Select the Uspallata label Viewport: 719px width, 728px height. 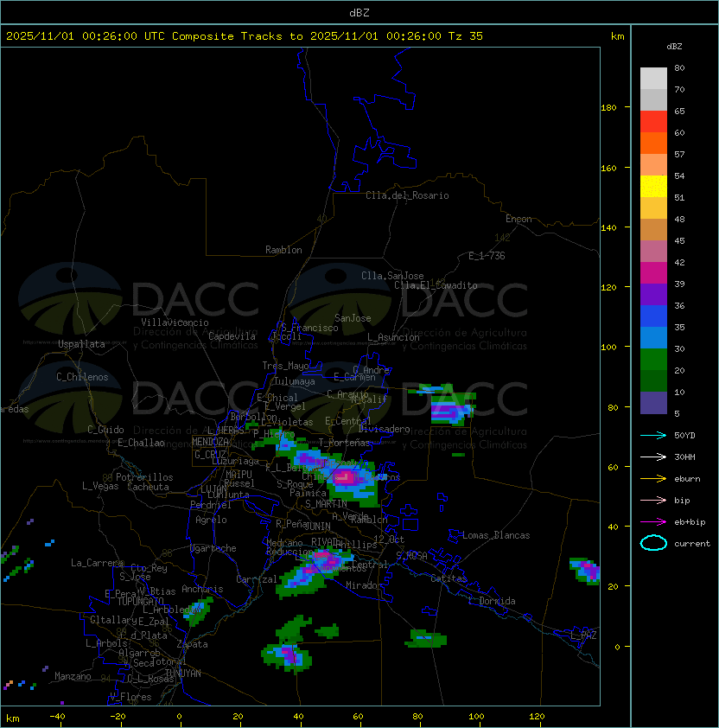pyautogui.click(x=81, y=344)
